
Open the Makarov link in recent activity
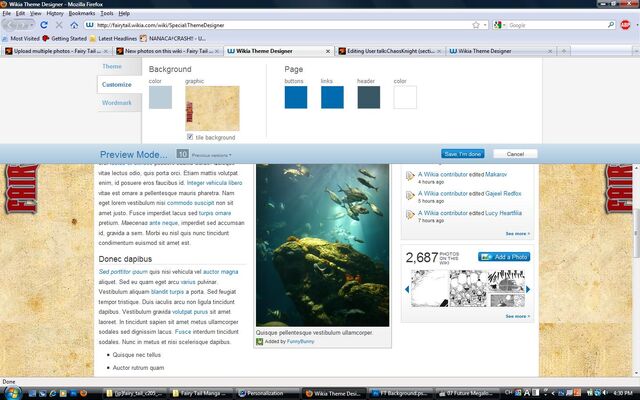(496, 174)
